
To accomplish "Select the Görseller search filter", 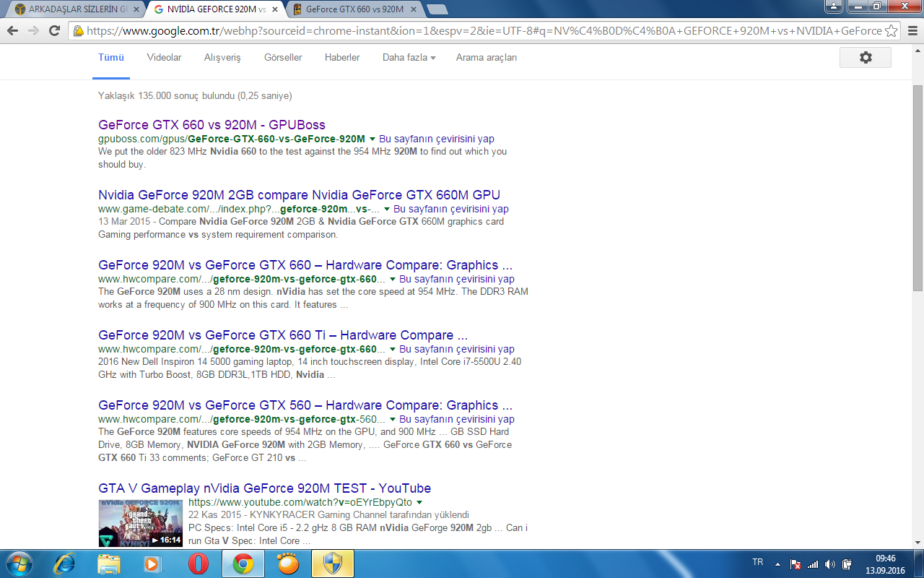I will (x=283, y=58).
